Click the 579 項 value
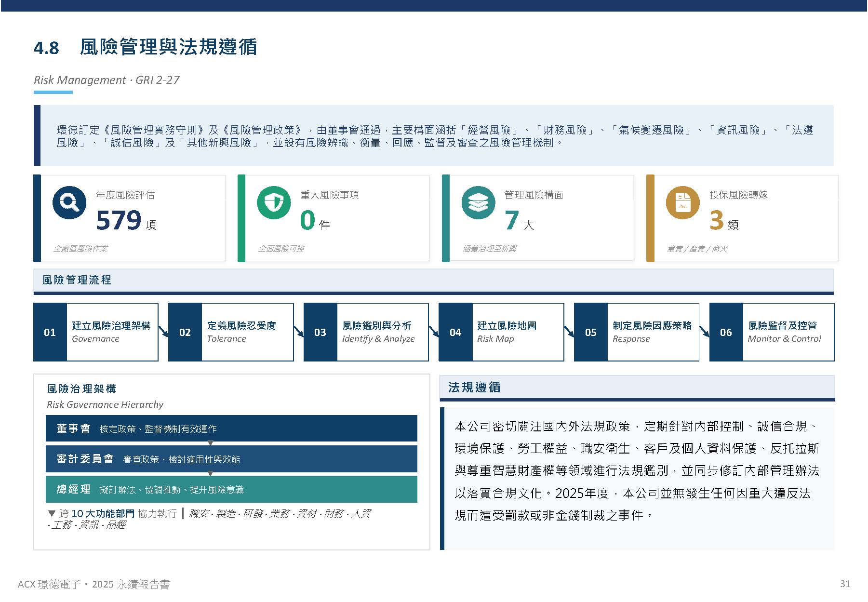868x602 pixels. 126,221
